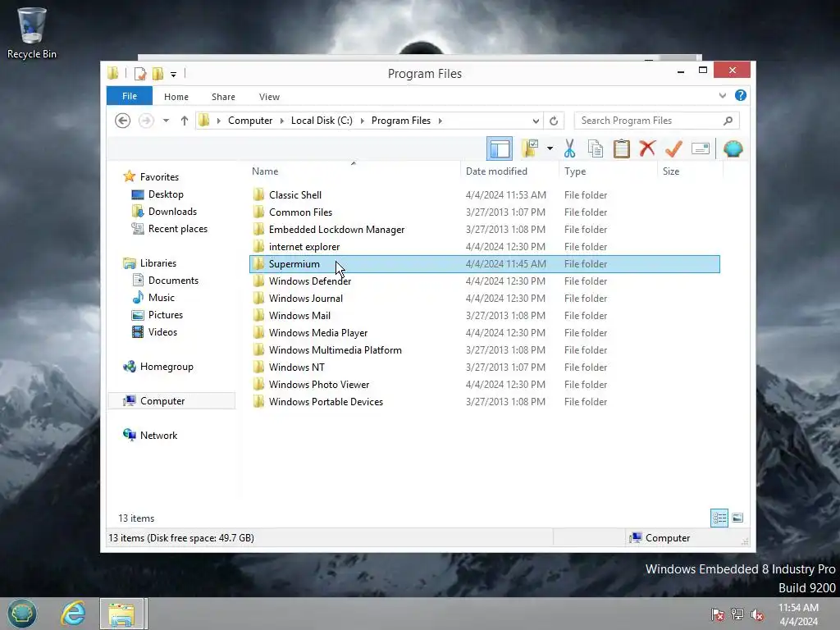Expand the breadcrumb arrow before Computer

[218, 121]
